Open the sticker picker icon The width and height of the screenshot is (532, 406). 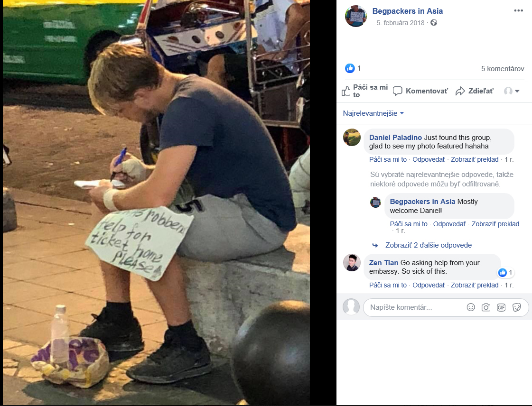pyautogui.click(x=517, y=307)
